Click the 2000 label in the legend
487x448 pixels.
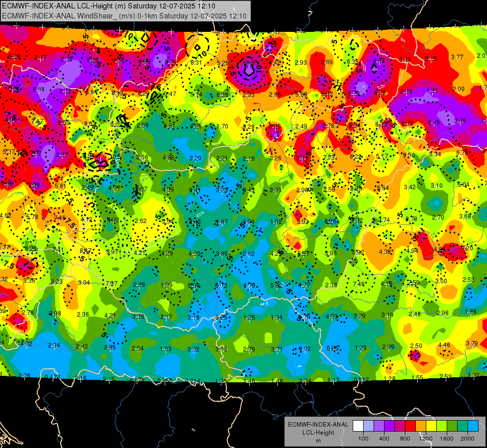pos(468,439)
